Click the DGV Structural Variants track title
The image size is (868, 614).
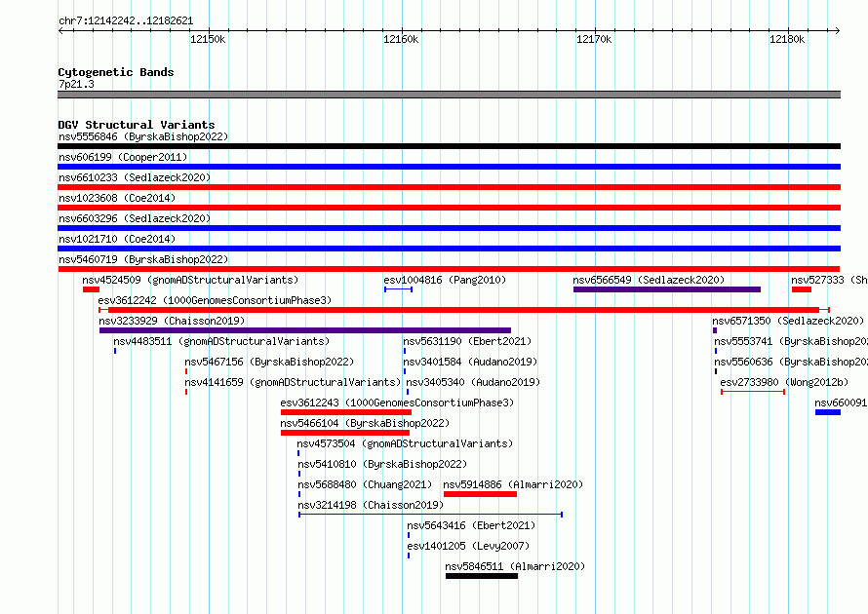[137, 125]
